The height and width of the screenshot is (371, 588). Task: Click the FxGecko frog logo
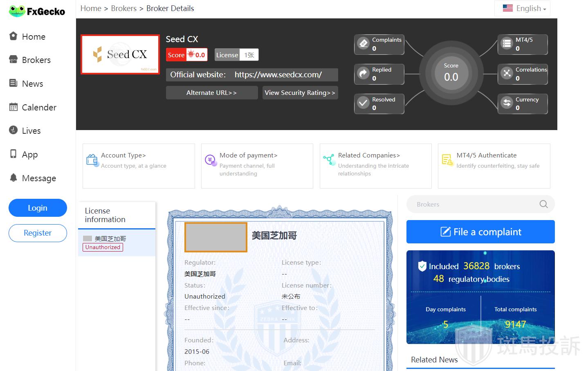[x=17, y=11]
